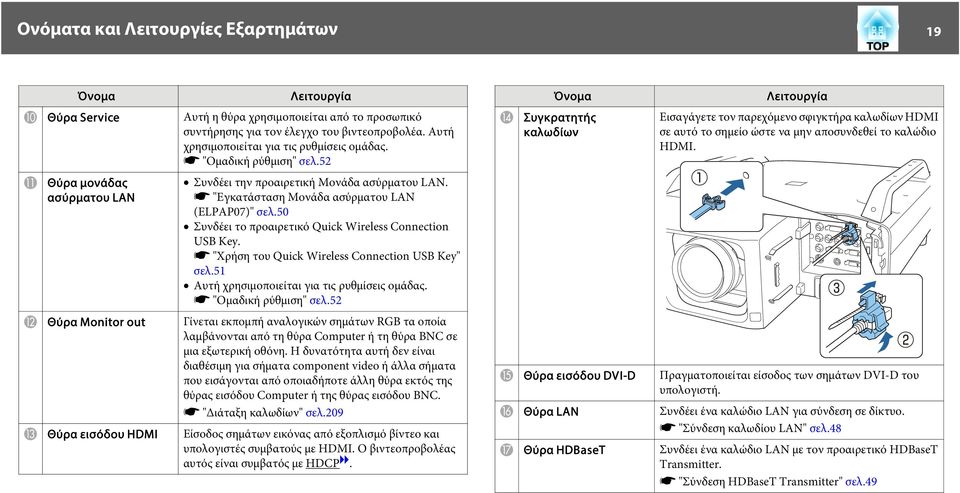Viewport: 960px width, 493px height.
Task: Click the left table Λειτουργία column header
Action: coord(322,96)
